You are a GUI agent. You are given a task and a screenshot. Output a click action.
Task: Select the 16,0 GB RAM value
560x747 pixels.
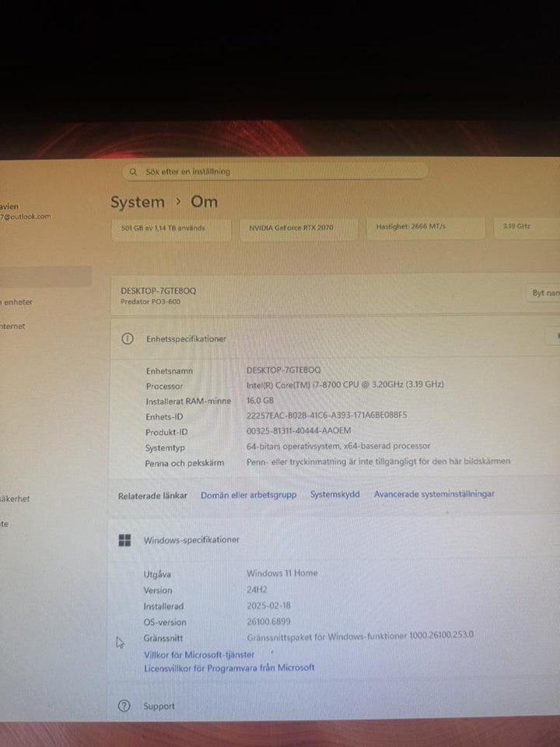click(x=260, y=400)
